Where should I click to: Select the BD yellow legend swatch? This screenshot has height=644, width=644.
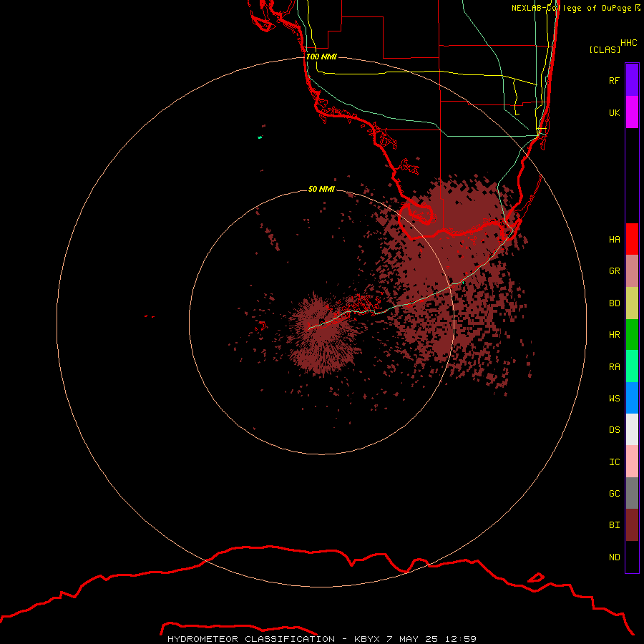[x=632, y=303]
